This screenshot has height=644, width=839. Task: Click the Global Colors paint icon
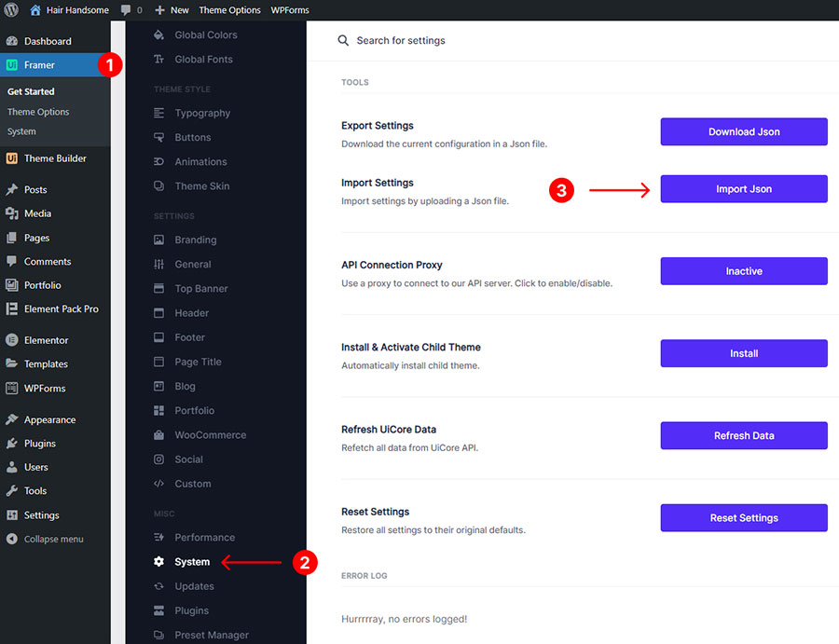click(x=158, y=35)
